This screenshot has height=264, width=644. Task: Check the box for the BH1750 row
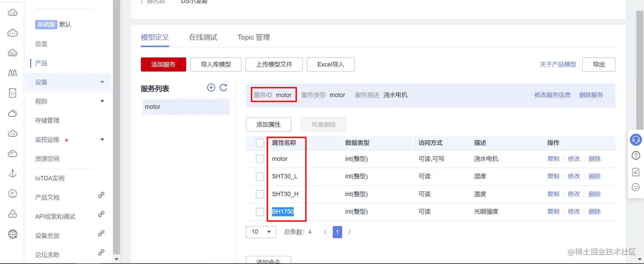pos(260,212)
